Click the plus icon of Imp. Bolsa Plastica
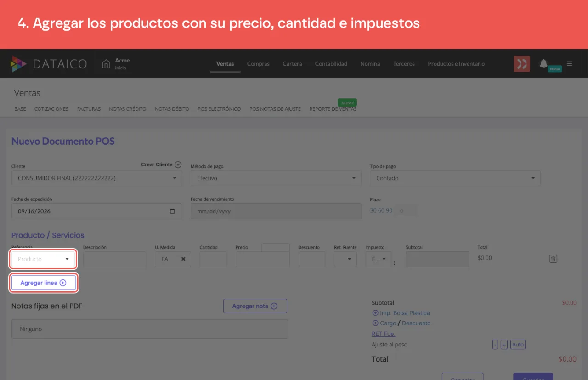 (375, 313)
